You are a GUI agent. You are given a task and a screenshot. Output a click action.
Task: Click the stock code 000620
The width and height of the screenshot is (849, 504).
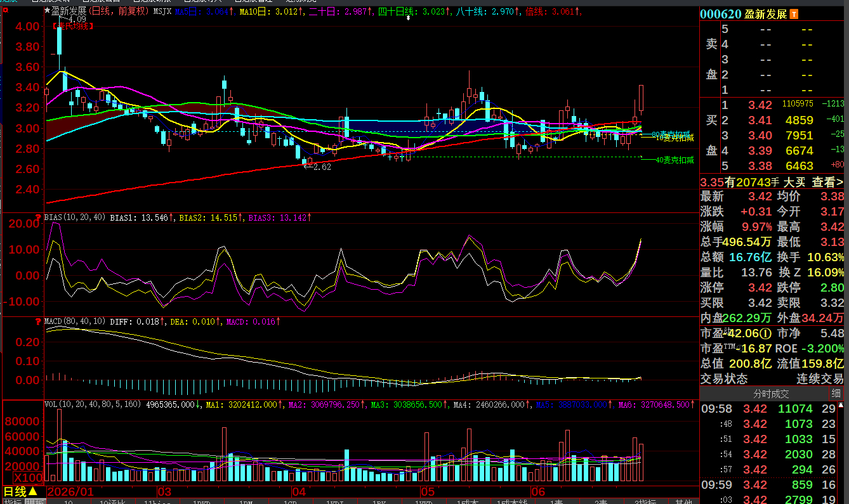click(721, 14)
